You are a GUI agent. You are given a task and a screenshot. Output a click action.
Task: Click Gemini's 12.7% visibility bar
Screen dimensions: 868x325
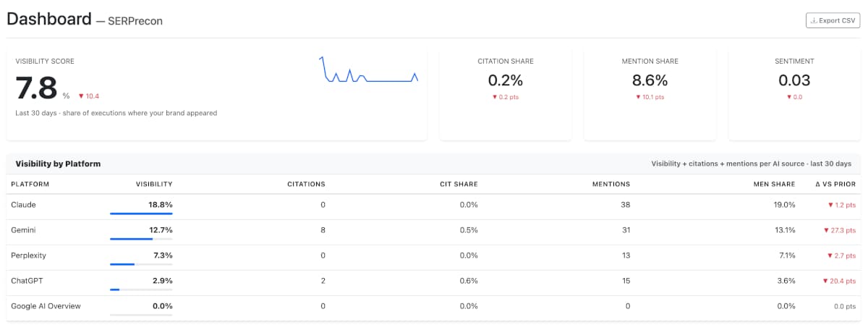point(141,239)
